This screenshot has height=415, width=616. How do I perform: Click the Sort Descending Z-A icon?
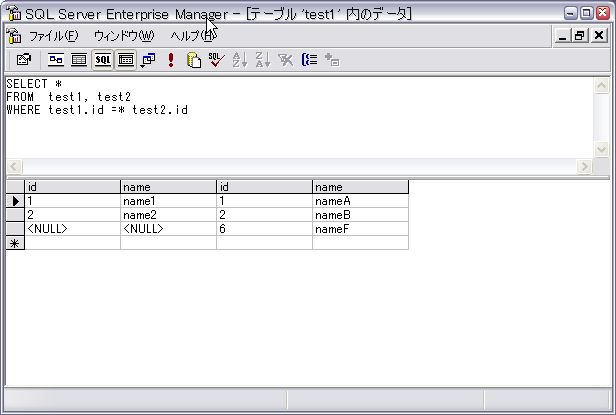pyautogui.click(x=262, y=60)
